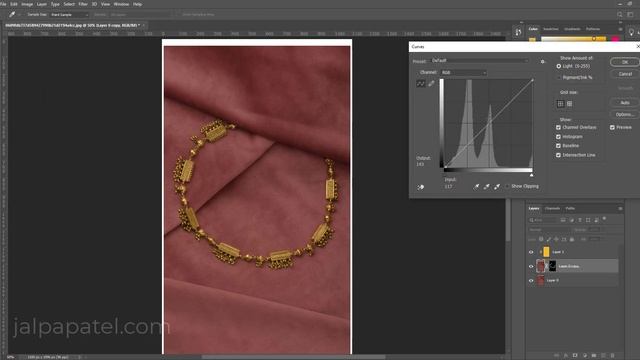Click the yellow Layer 1 thumbnail

click(x=546, y=252)
